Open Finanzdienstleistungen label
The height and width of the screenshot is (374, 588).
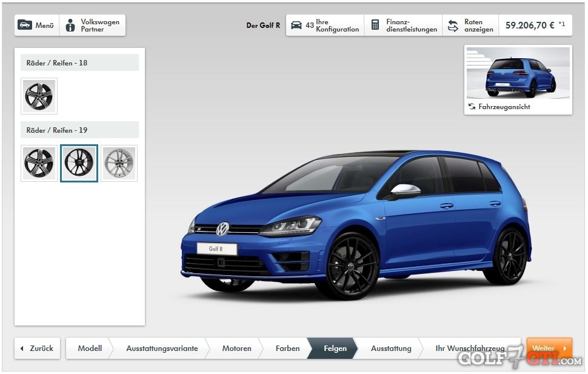pos(412,25)
